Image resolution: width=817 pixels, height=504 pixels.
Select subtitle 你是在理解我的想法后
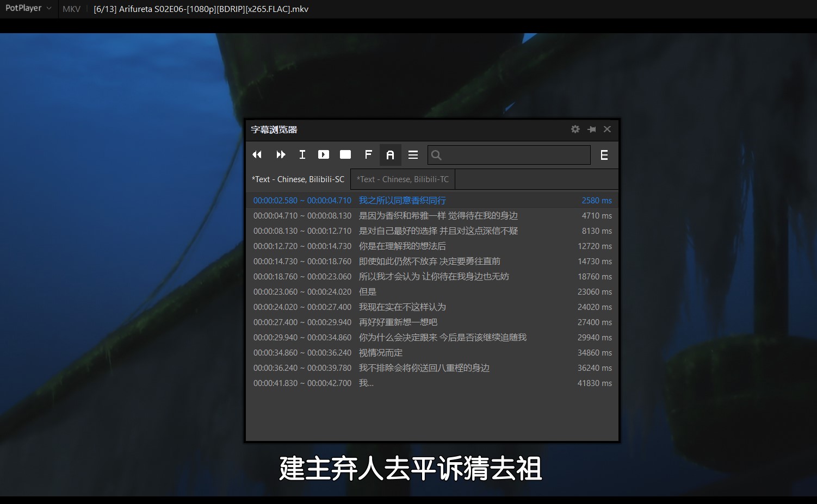[432, 246]
